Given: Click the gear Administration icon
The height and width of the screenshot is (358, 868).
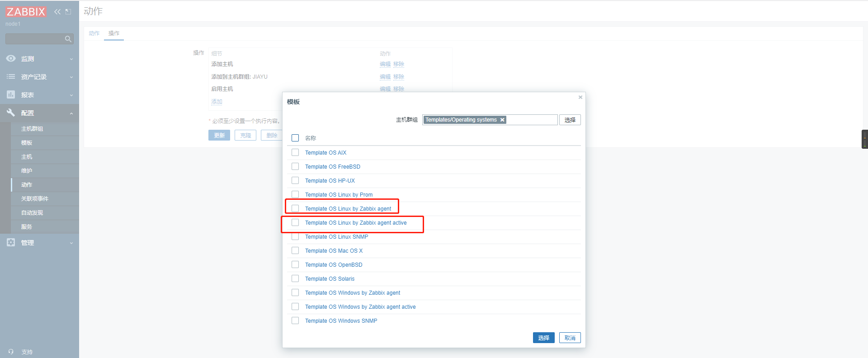Looking at the screenshot, I should pyautogui.click(x=11, y=242).
